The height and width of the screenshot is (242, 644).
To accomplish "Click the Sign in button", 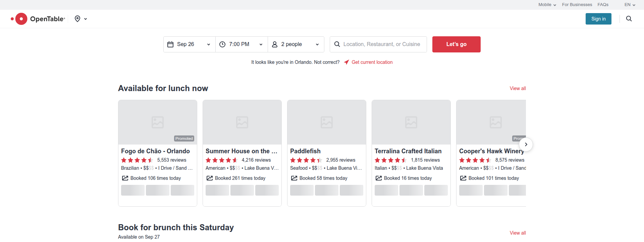I will click(598, 19).
